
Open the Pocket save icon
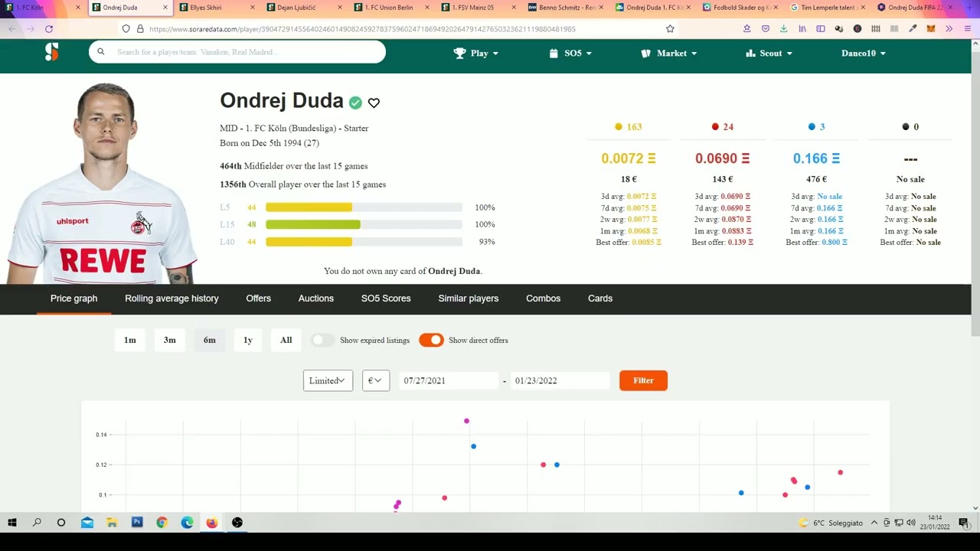click(x=765, y=28)
